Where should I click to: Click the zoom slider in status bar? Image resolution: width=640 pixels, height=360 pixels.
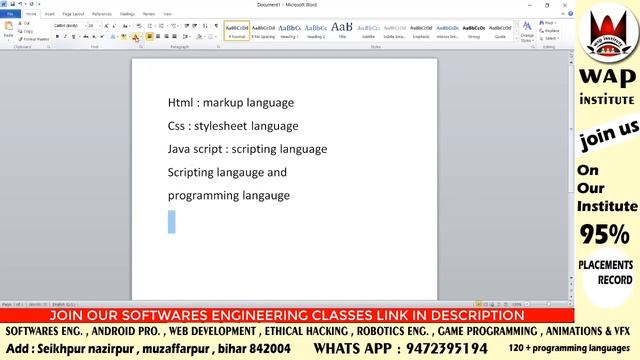(x=548, y=304)
